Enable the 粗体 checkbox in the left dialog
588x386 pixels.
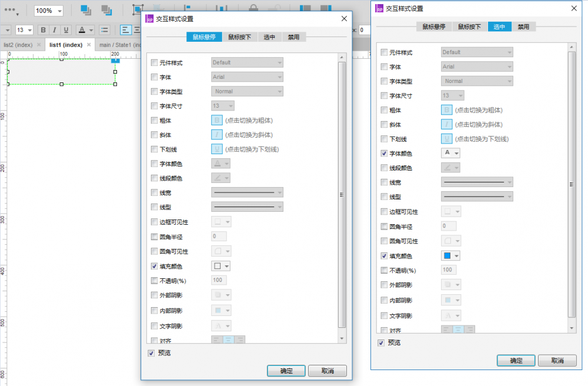[x=153, y=120]
